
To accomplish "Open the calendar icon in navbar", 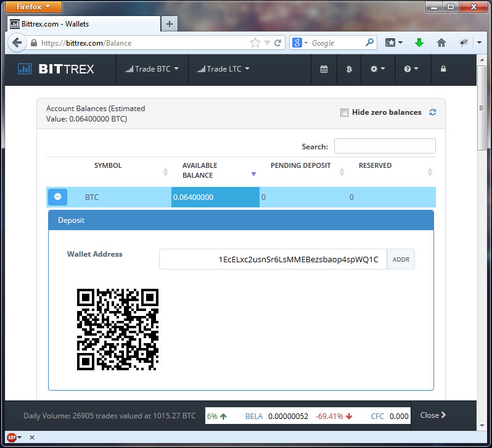I will pyautogui.click(x=324, y=68).
